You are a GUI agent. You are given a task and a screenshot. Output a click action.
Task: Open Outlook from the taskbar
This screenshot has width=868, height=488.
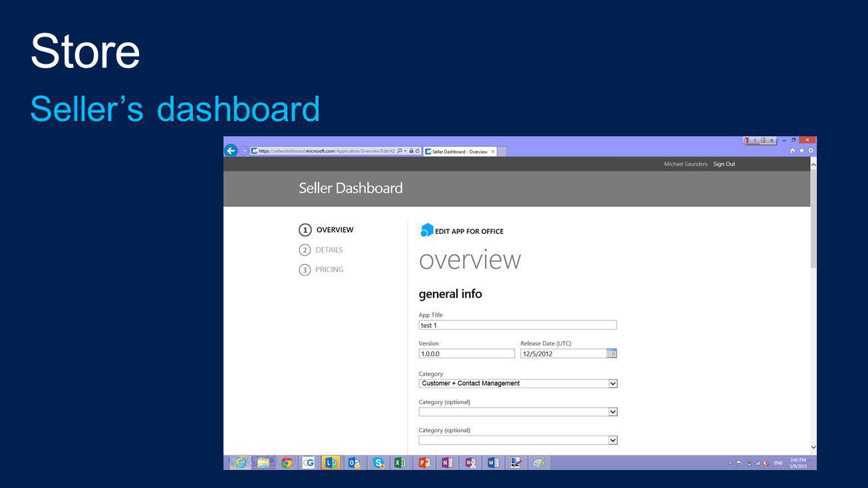(355, 463)
